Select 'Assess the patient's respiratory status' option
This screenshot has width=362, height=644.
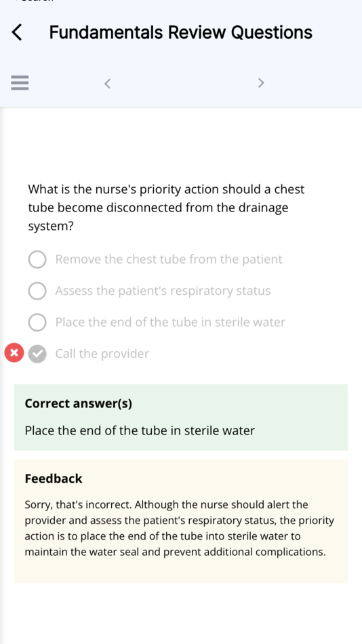pos(37,291)
